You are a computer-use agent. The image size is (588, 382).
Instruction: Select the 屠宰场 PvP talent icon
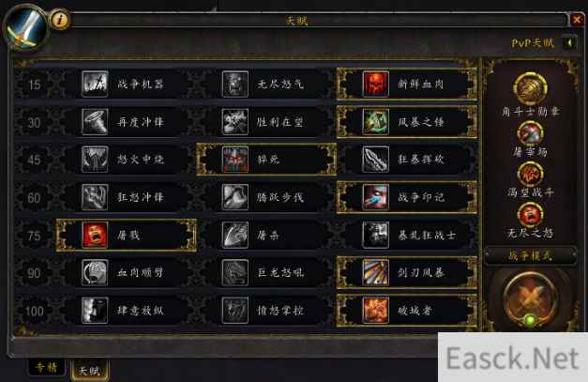(530, 133)
